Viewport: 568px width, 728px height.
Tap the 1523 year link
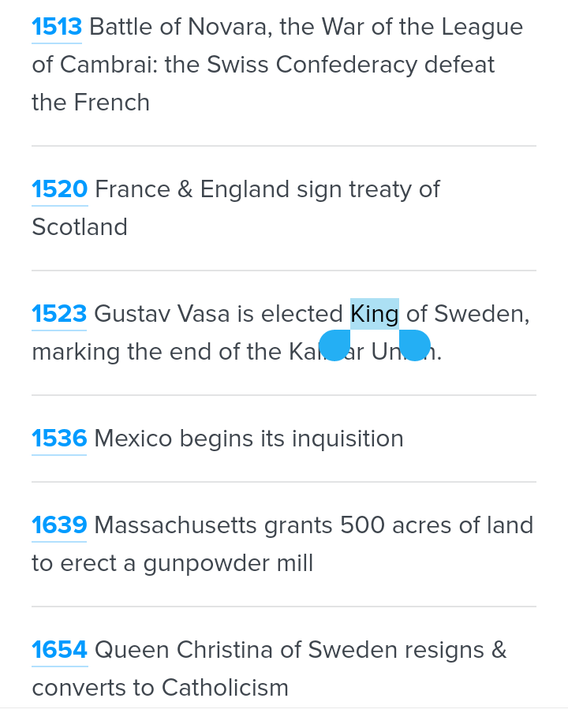(x=59, y=315)
